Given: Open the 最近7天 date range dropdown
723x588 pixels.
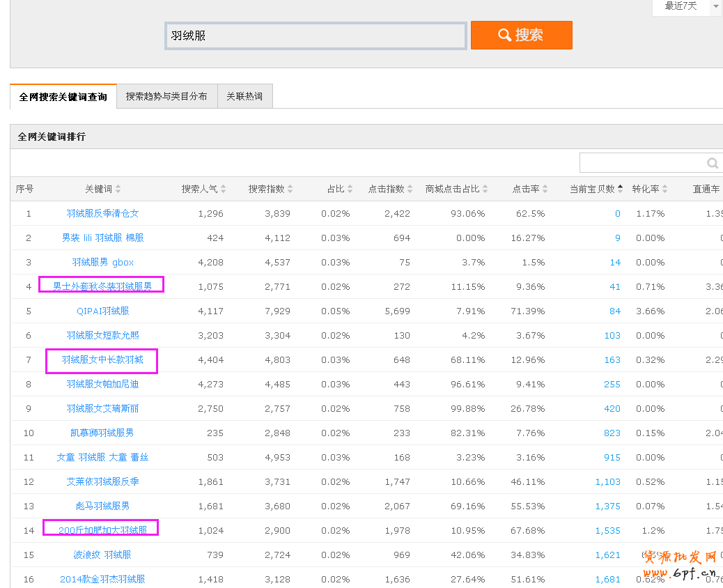Looking at the screenshot, I should tap(687, 6).
